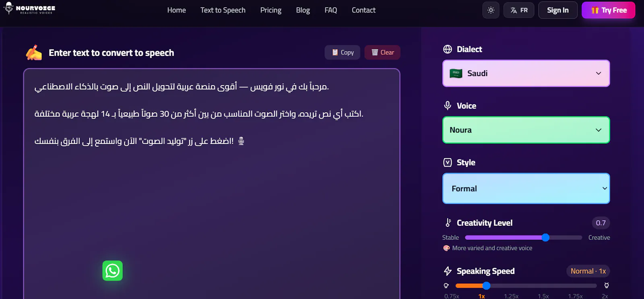Click the gift icon on Try Free

tap(595, 10)
